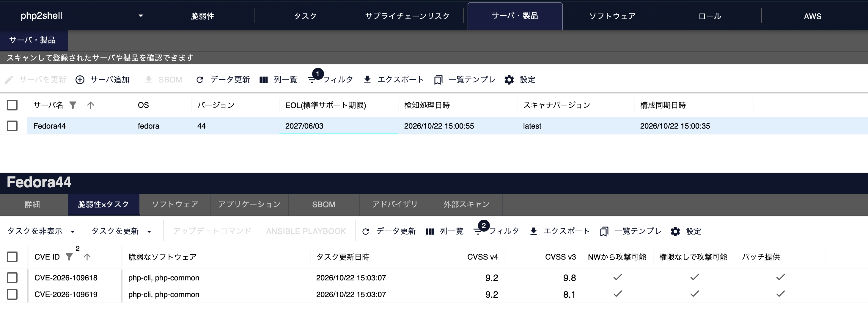Expand the php2shell group dropdown
The image size is (868, 331).
141,15
